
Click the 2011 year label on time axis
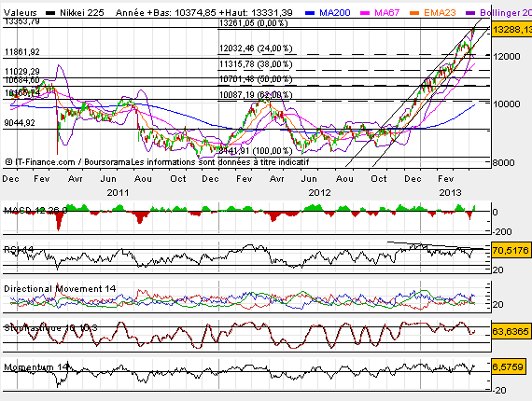pyautogui.click(x=118, y=192)
